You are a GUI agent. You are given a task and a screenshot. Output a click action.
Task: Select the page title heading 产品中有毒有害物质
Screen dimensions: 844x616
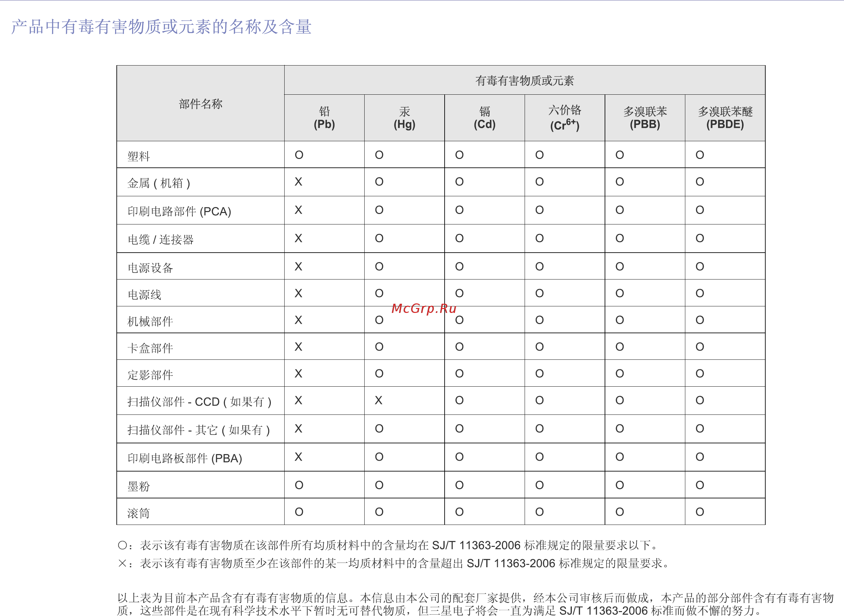pos(161,27)
